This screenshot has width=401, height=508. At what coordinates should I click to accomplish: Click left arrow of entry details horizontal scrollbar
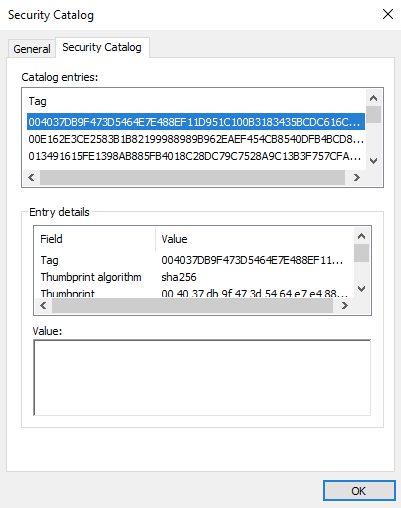click(x=43, y=305)
